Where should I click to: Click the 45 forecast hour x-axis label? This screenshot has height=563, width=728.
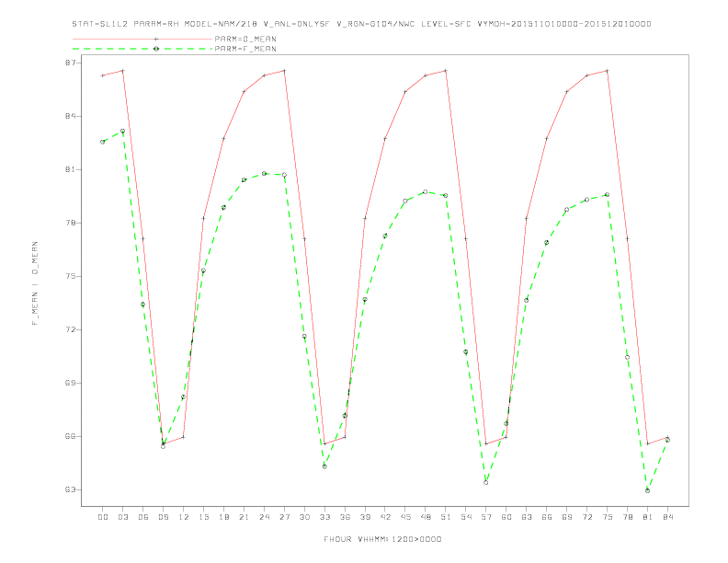(x=405, y=517)
